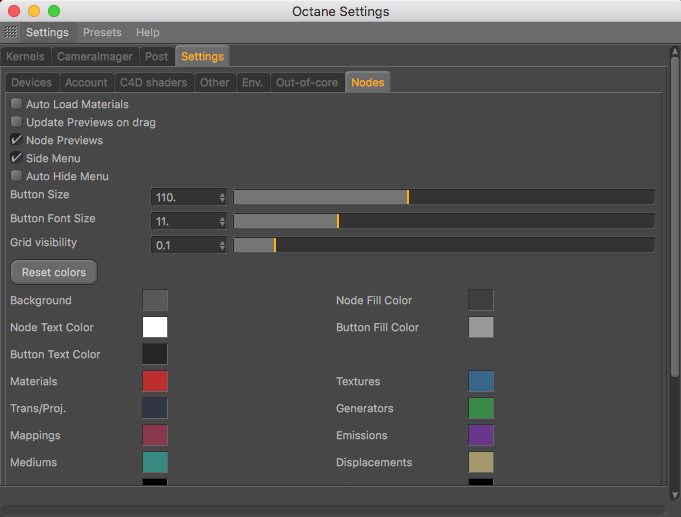Click the scrollbar down arrow
Screen dimensions: 681x517
click(x=674, y=495)
